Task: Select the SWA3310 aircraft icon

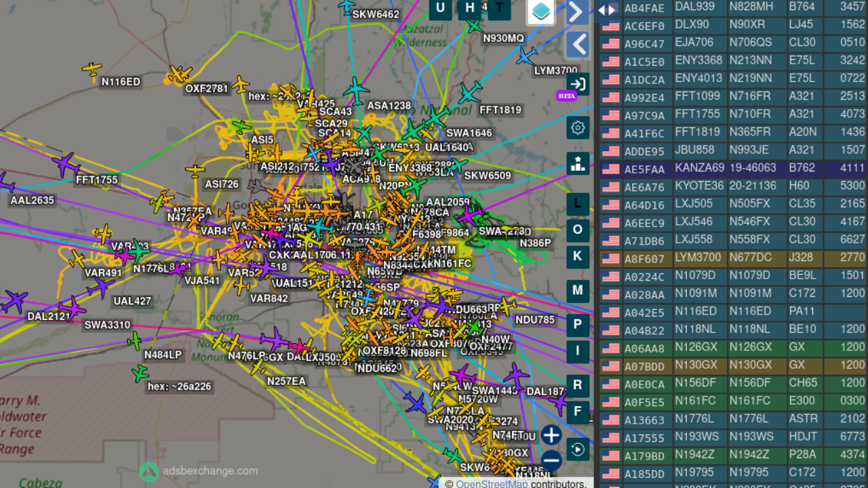Action: tap(71, 308)
